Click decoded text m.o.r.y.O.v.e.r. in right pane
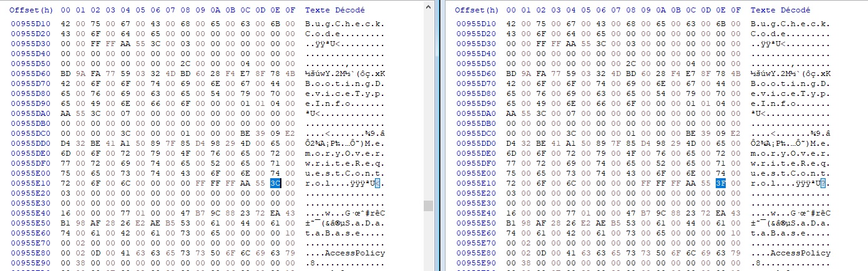Image resolution: width=868 pixels, height=271 pixels. pyautogui.click(x=791, y=153)
